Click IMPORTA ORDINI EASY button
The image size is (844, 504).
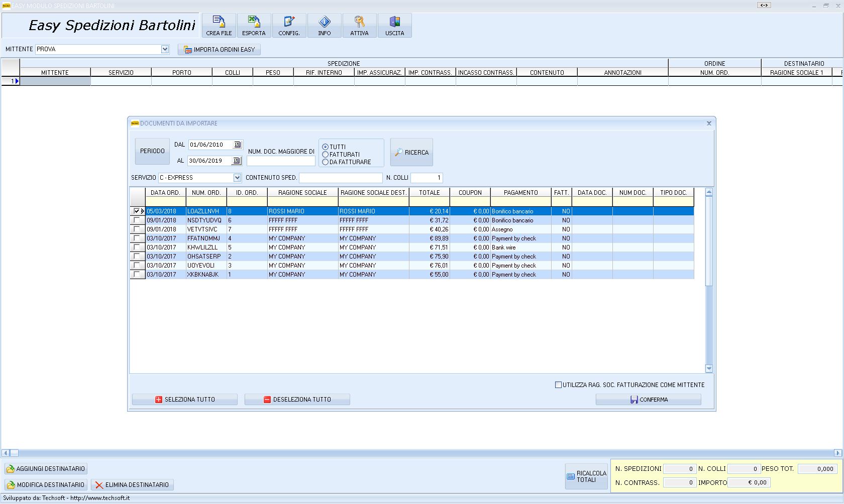tap(219, 49)
